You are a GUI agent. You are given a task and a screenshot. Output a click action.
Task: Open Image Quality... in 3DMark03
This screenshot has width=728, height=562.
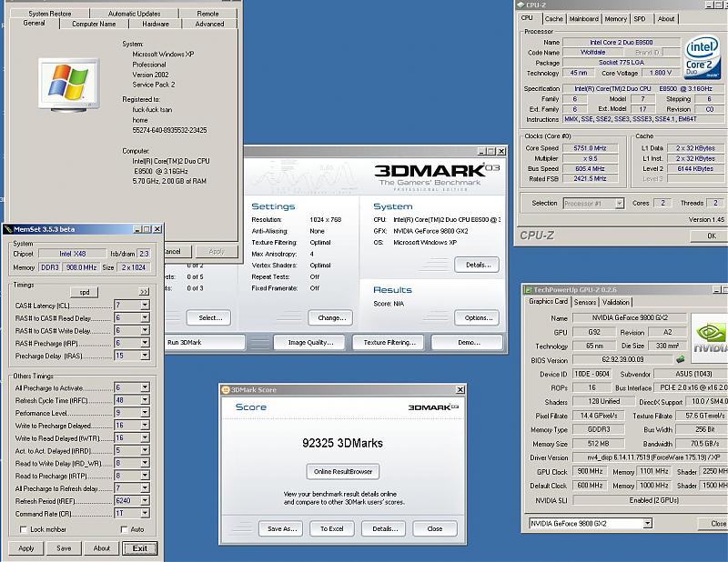pos(310,343)
